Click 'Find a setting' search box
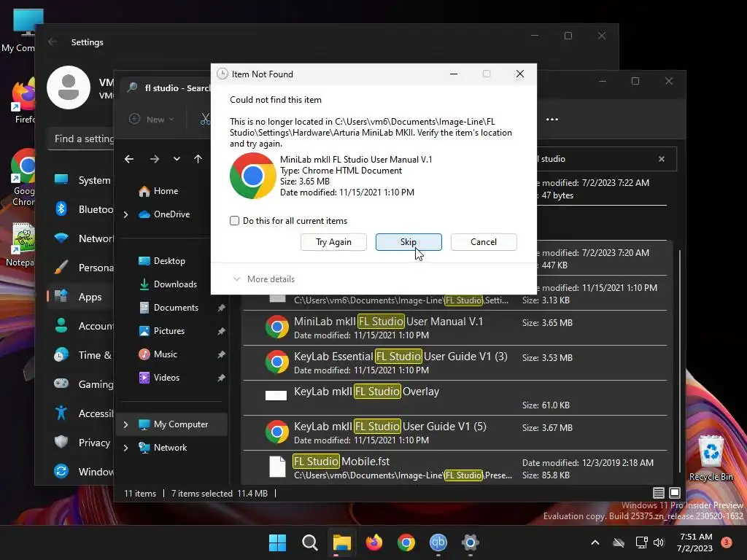 pos(81,139)
